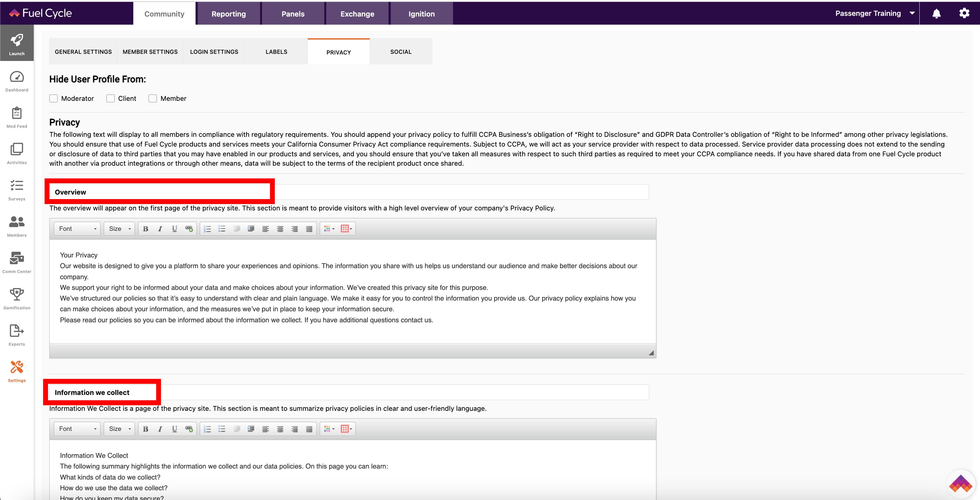Screen dimensions: 980x500
Task: Go to Dashboard in the sidebar
Action: click(x=17, y=81)
